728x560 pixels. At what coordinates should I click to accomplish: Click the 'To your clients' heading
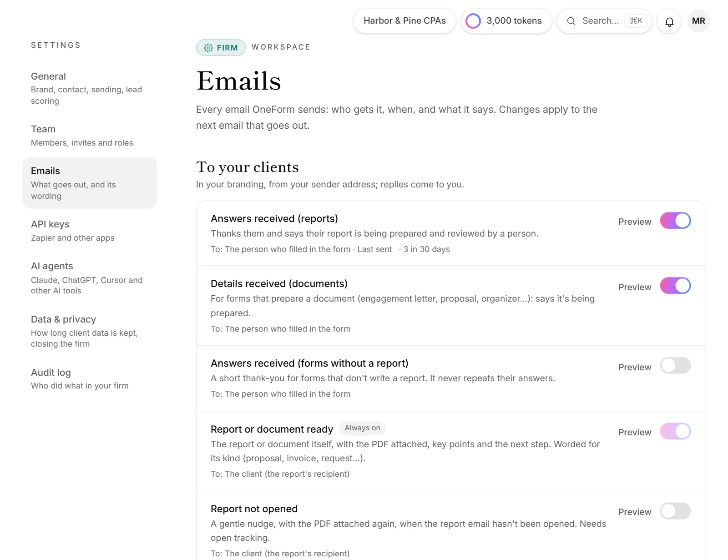(248, 167)
